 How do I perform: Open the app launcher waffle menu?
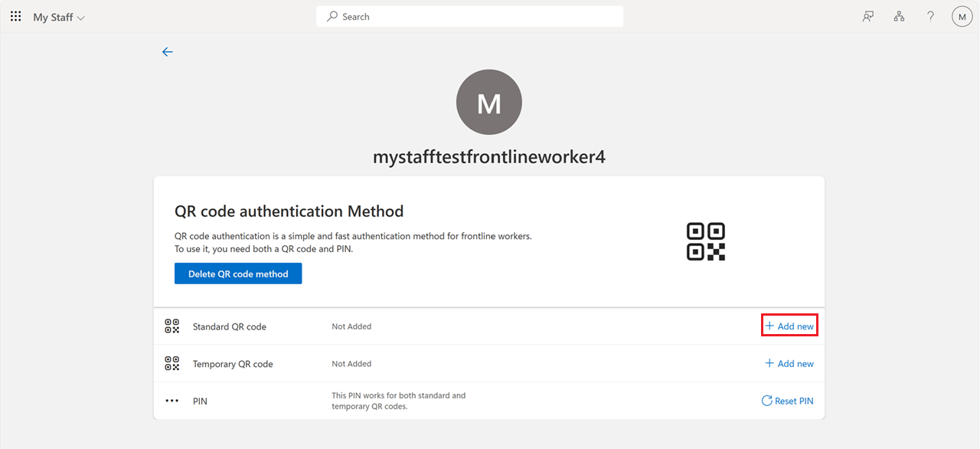15,16
